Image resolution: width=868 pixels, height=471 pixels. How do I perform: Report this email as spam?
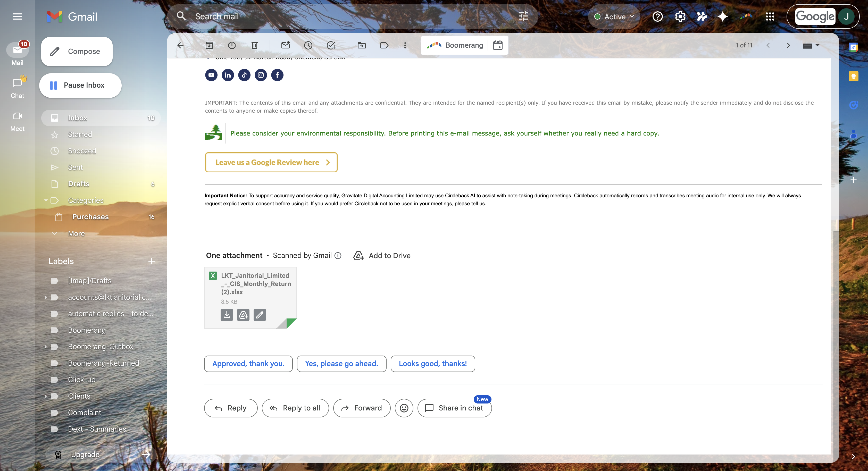(232, 45)
